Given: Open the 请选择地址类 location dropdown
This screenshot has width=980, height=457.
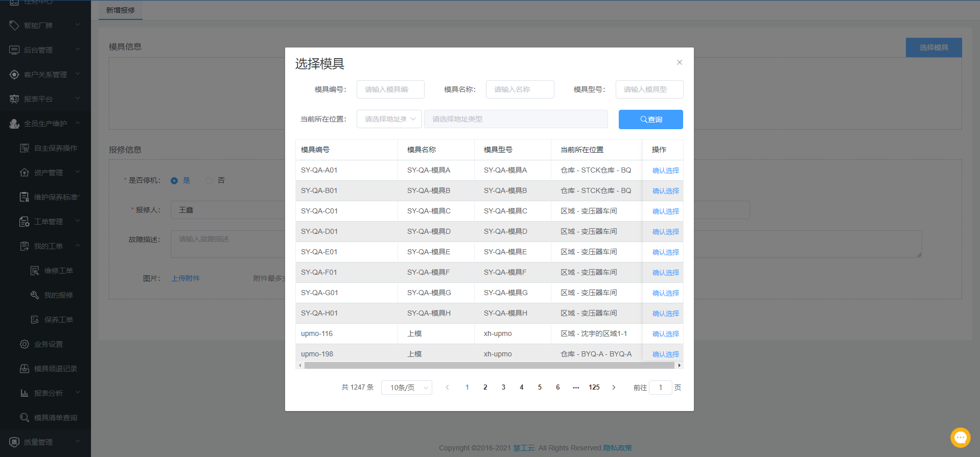Looking at the screenshot, I should point(389,119).
